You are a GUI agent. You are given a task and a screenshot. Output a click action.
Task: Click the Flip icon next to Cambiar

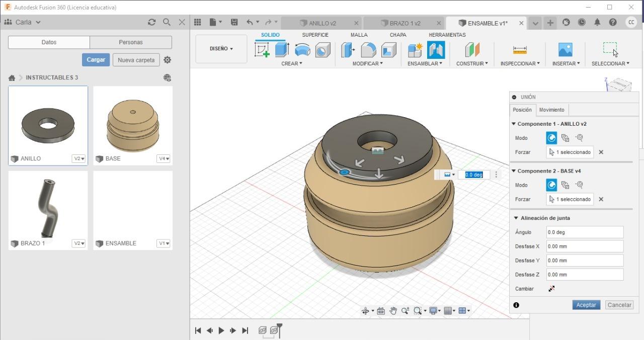point(551,289)
